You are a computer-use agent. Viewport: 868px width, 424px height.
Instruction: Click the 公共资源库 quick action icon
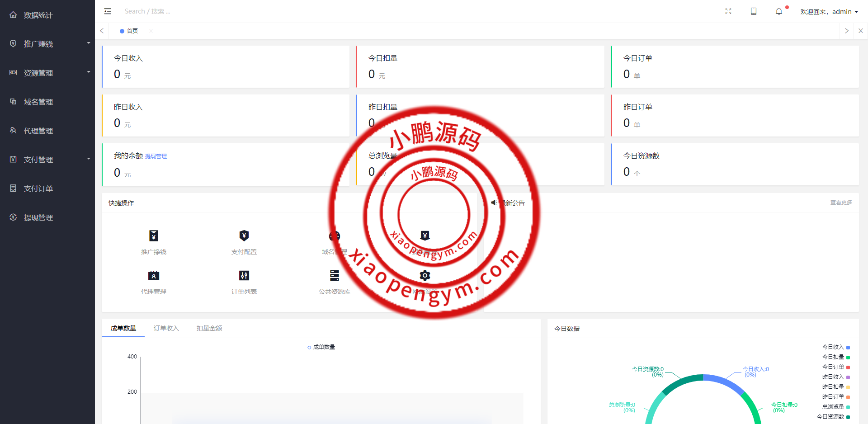(x=335, y=275)
